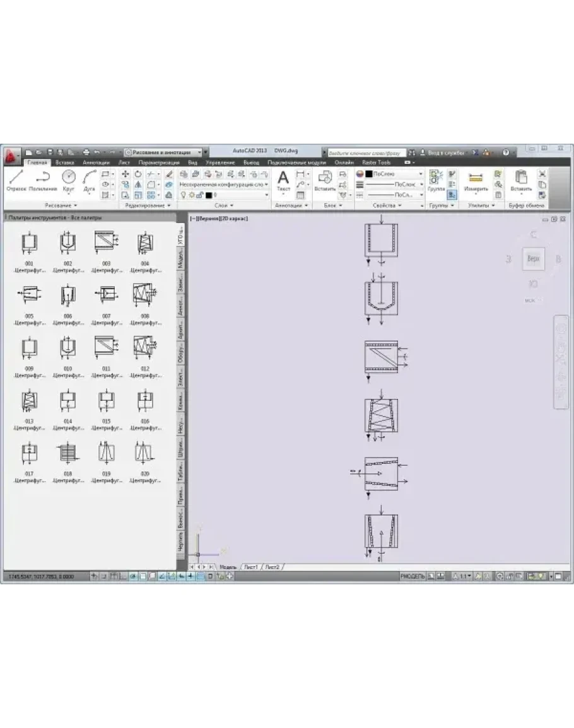The height and width of the screenshot is (728, 574).
Task: Expand the Рисование panel
Action: (x=61, y=205)
